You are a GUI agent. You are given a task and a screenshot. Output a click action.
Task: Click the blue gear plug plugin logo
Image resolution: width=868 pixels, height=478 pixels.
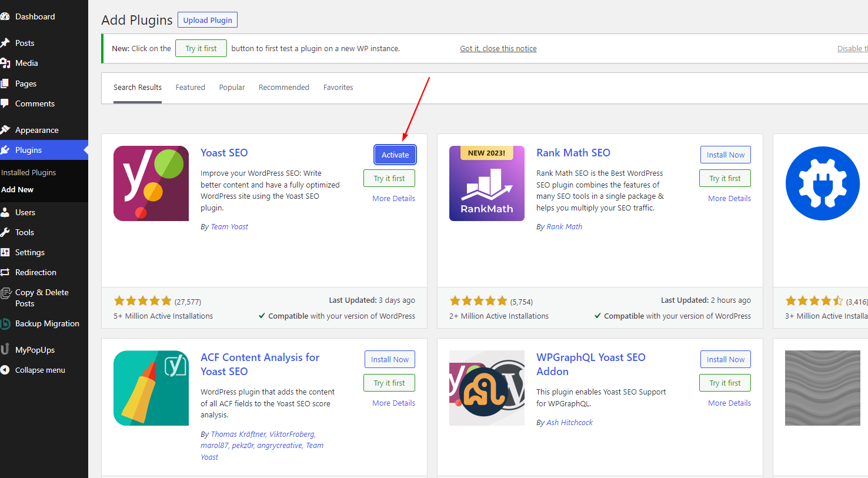(x=823, y=183)
